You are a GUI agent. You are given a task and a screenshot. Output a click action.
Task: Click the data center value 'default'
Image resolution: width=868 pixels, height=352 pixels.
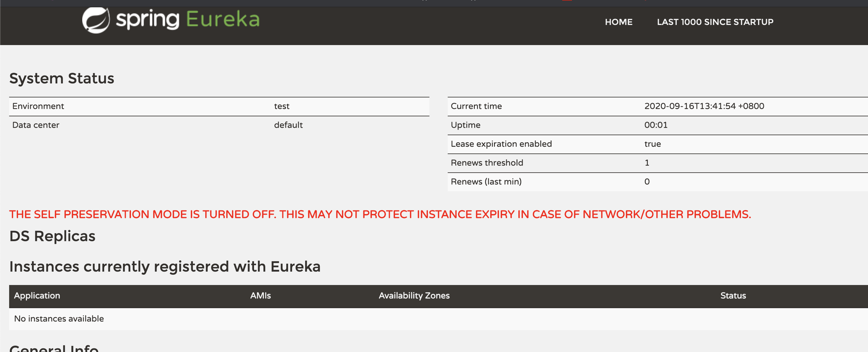[288, 125]
